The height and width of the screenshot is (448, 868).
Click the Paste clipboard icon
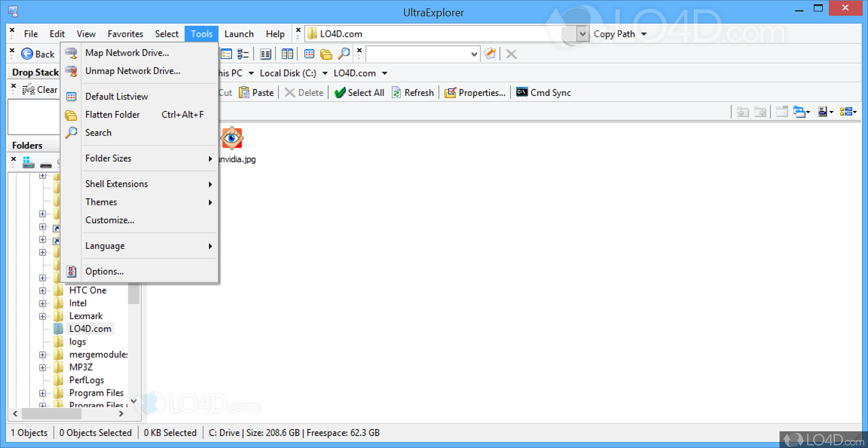[x=244, y=93]
